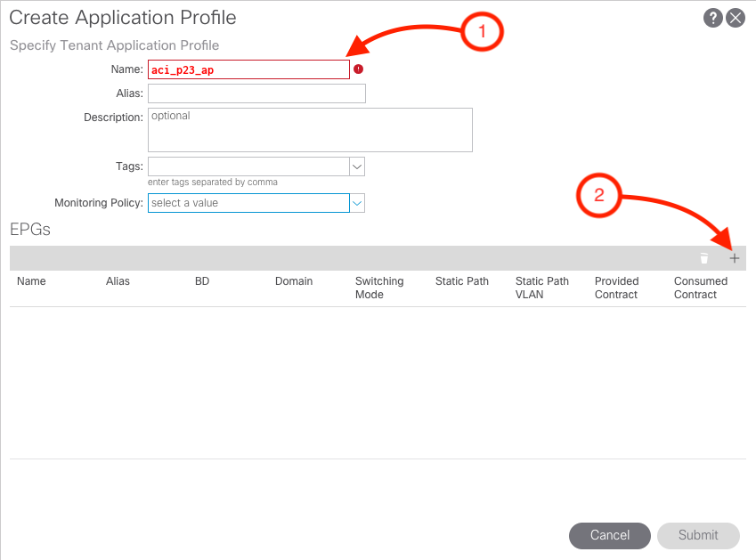Focus the Alias text field
Viewport: 756px width, 560px height.
tap(256, 93)
